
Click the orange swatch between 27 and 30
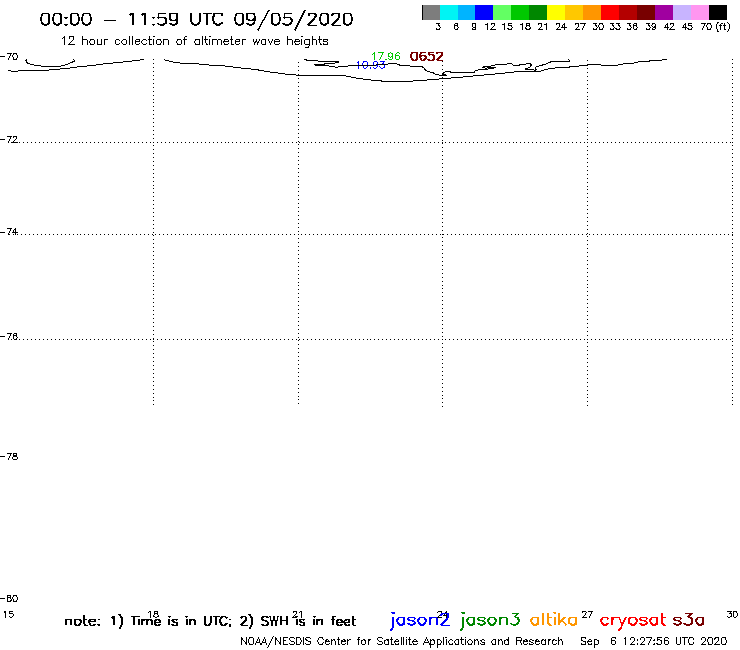pos(592,12)
